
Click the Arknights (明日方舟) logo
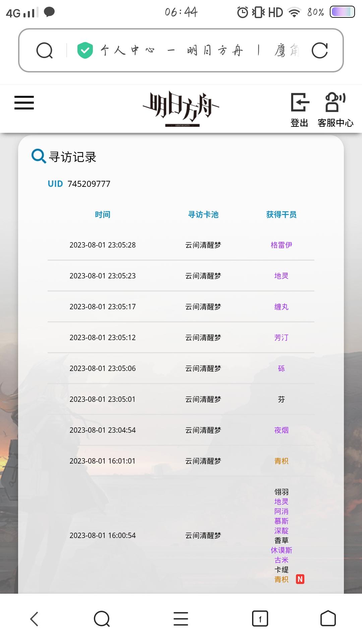pos(181,108)
